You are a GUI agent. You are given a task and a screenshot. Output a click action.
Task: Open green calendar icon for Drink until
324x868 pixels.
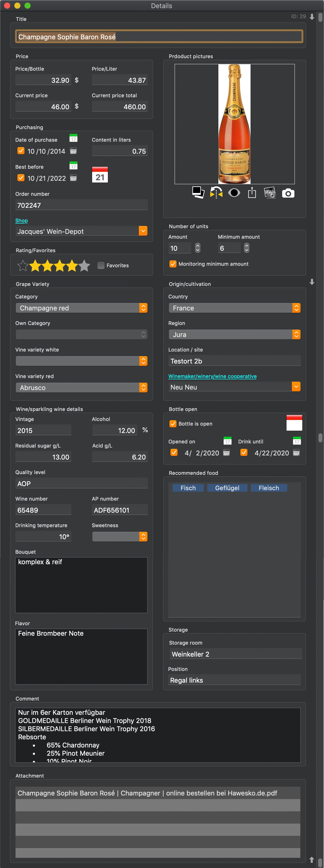(x=297, y=441)
